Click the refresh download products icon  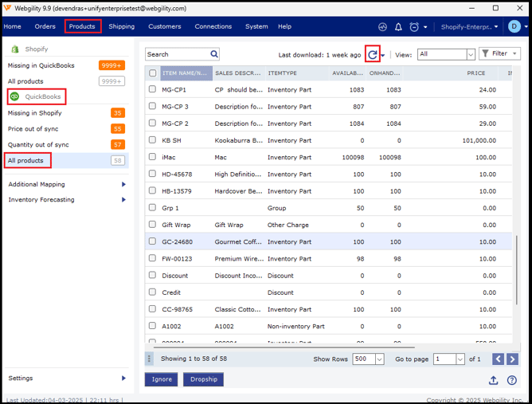point(372,55)
